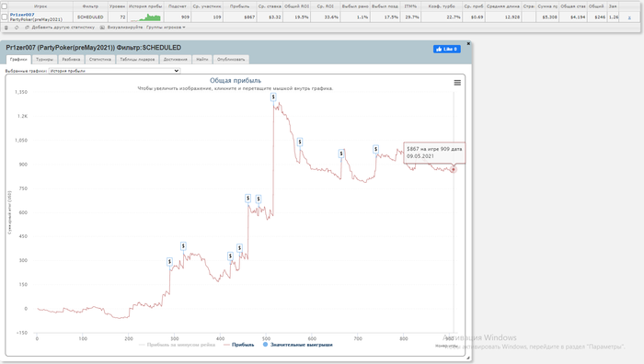Click the Визуализируйте button
Image resolution: width=644 pixels, height=364 pixels.
point(121,28)
